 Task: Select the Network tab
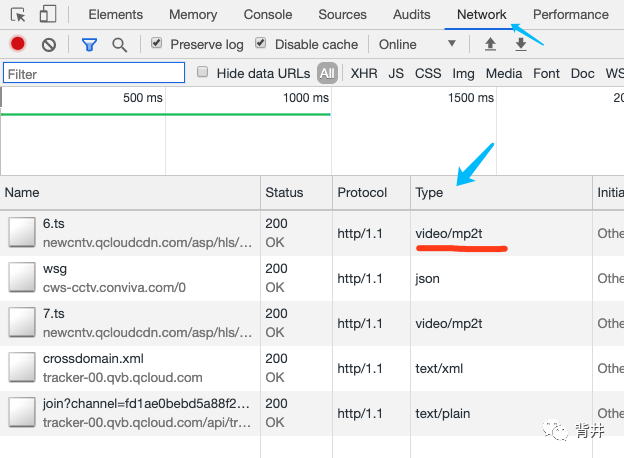(x=482, y=15)
